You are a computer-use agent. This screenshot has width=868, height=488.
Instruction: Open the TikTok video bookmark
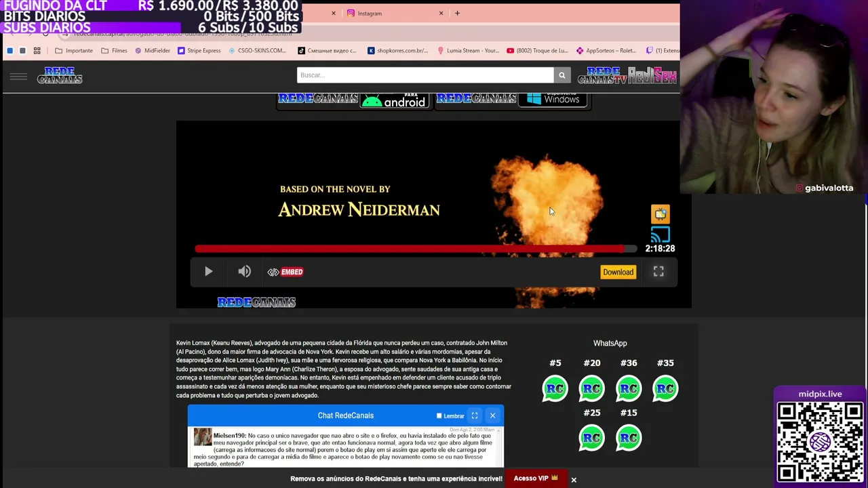click(327, 51)
